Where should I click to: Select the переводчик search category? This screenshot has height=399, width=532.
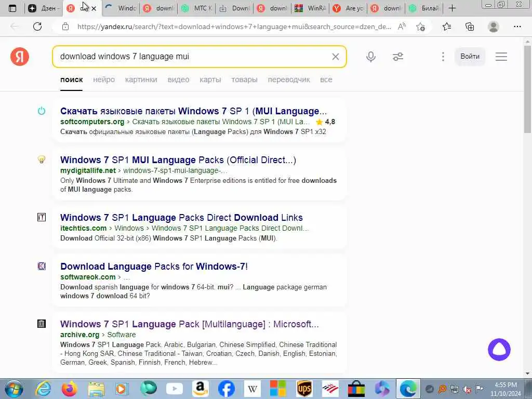[x=289, y=79]
